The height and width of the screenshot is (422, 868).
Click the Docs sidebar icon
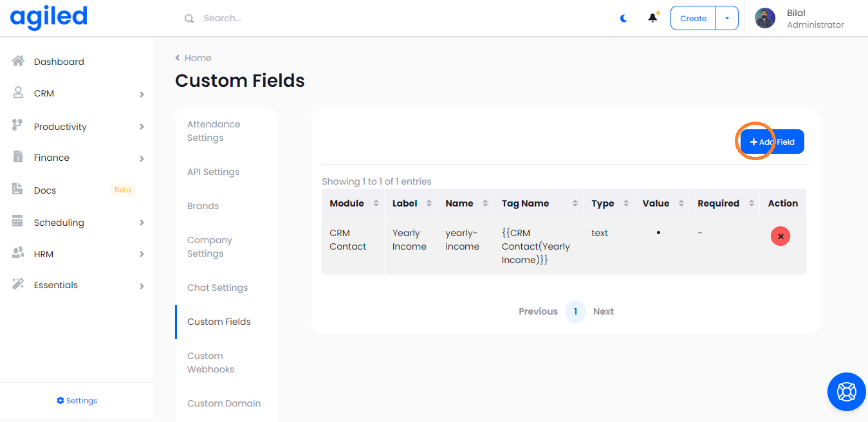coord(18,189)
